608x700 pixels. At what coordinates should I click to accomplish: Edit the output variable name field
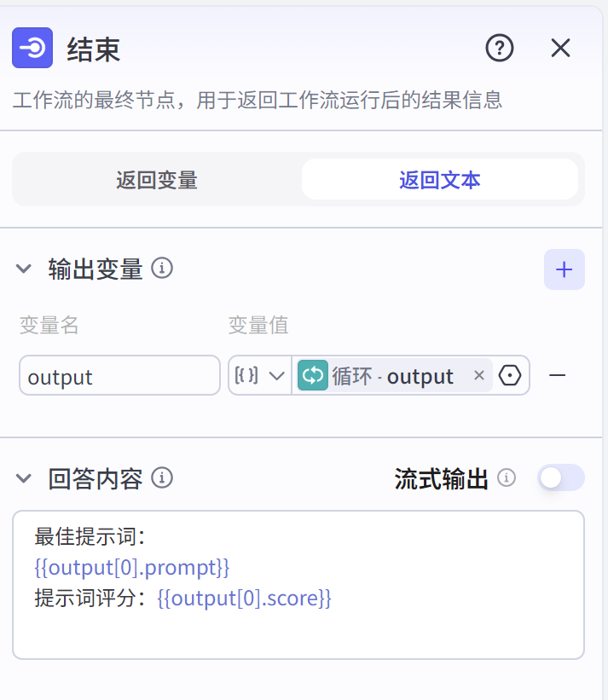[x=119, y=375]
